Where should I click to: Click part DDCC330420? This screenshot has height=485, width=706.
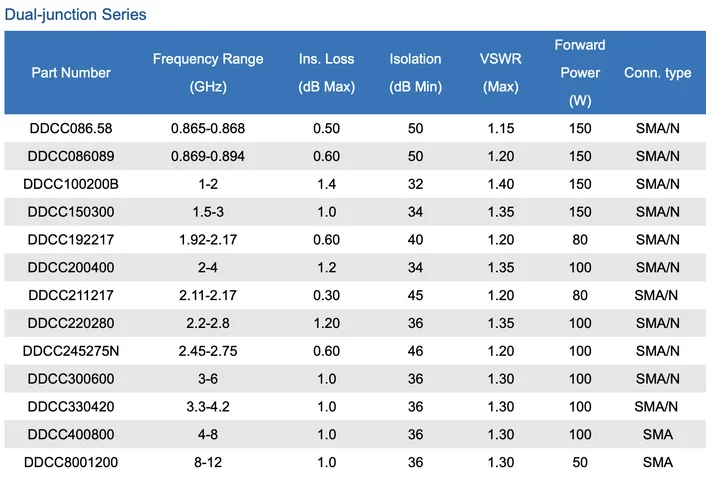coord(71,407)
